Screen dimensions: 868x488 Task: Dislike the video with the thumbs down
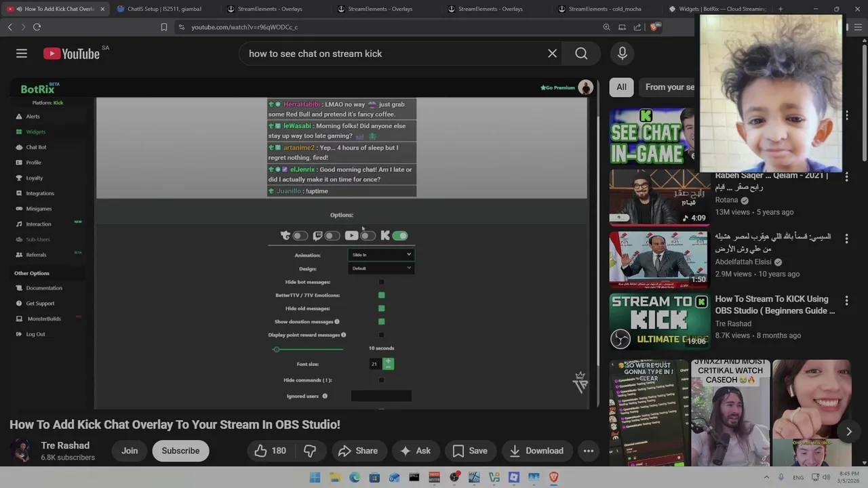[x=310, y=451]
